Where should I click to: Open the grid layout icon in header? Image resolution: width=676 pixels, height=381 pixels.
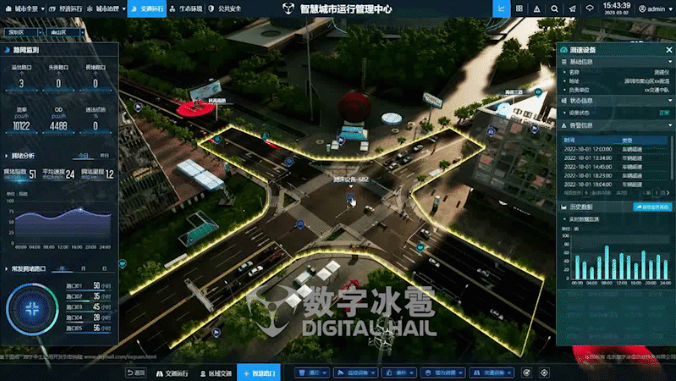[x=519, y=9]
